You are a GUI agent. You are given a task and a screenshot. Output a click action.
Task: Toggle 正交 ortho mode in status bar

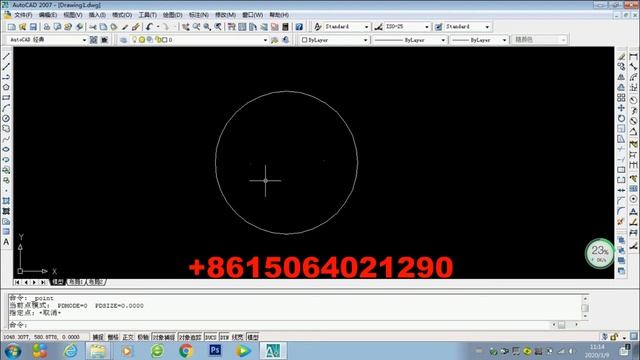pyautogui.click(x=128, y=337)
